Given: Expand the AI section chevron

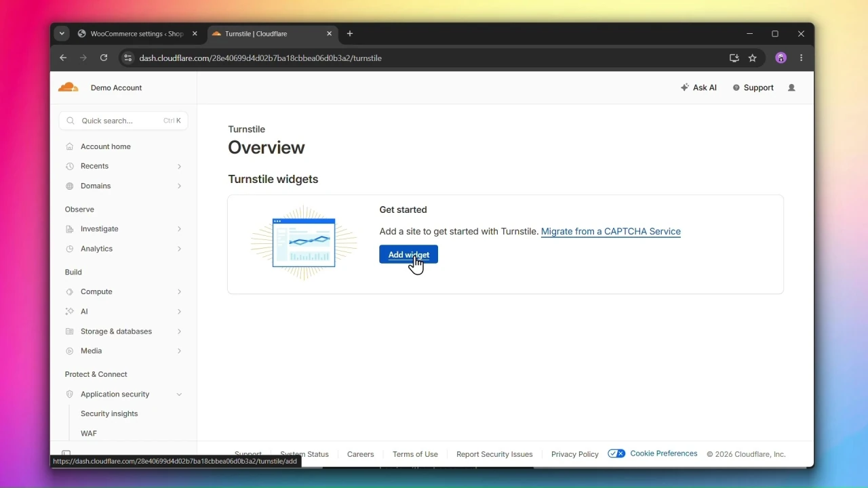Looking at the screenshot, I should [x=179, y=312].
